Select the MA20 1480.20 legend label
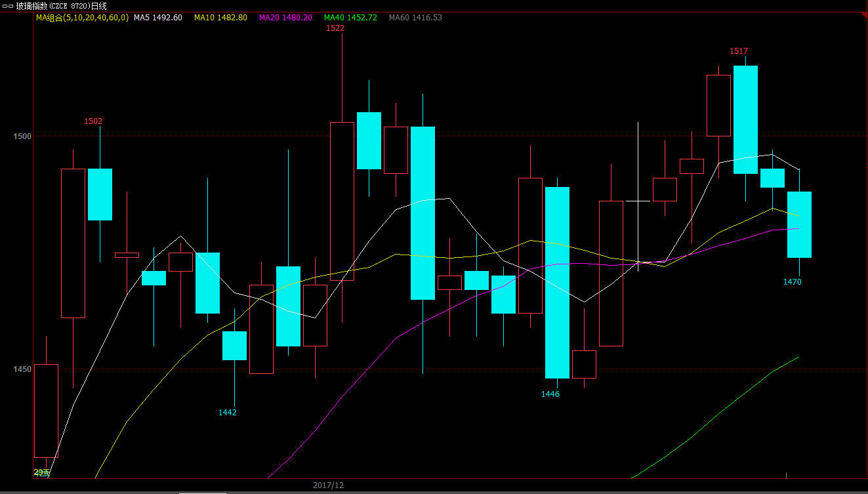Image resolution: width=868 pixels, height=494 pixels. (x=285, y=18)
